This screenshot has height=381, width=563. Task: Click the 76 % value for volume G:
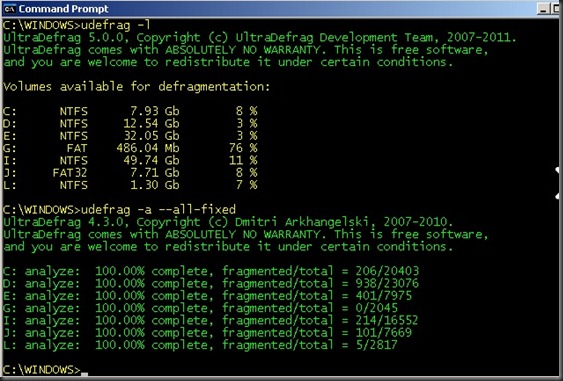(x=243, y=148)
